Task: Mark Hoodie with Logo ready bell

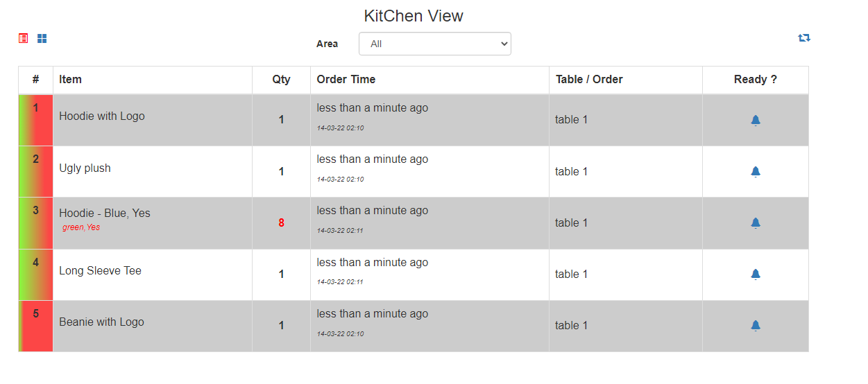Action: pyautogui.click(x=756, y=120)
